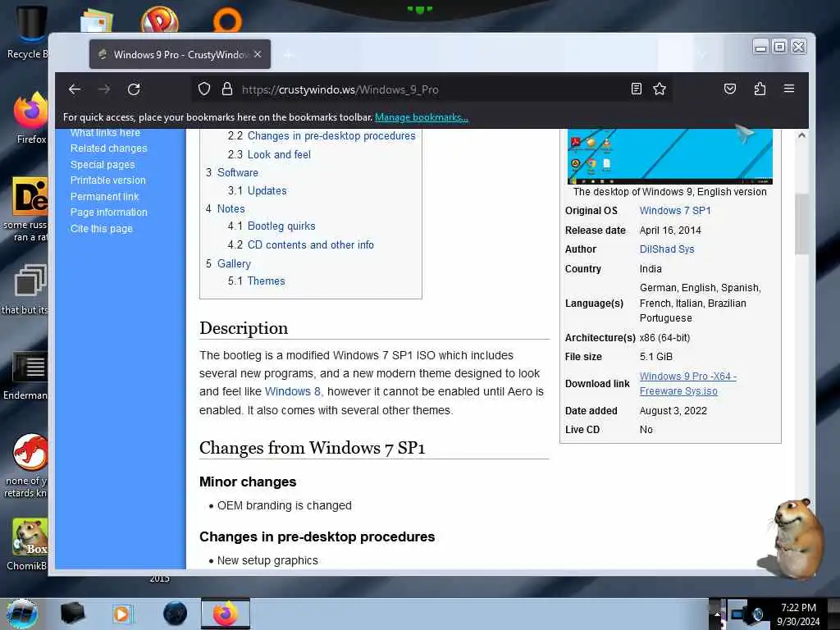
Task: Open the Firefox taskbar button
Action: [226, 614]
